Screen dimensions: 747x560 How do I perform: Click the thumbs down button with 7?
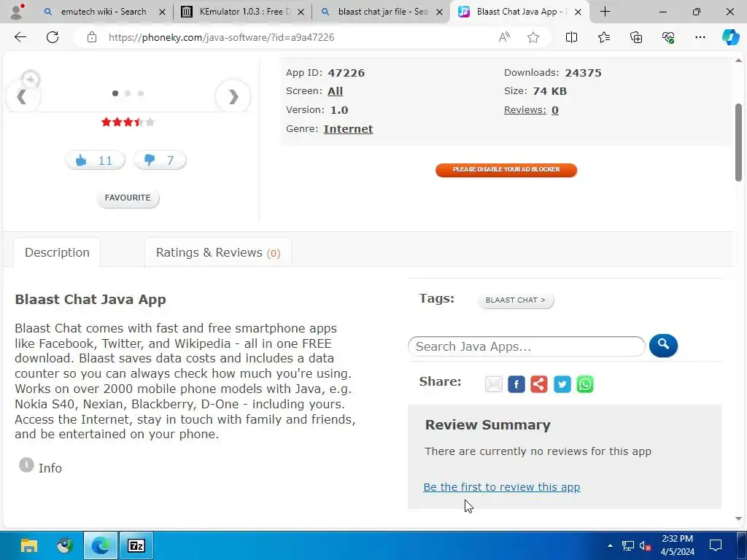pyautogui.click(x=160, y=160)
